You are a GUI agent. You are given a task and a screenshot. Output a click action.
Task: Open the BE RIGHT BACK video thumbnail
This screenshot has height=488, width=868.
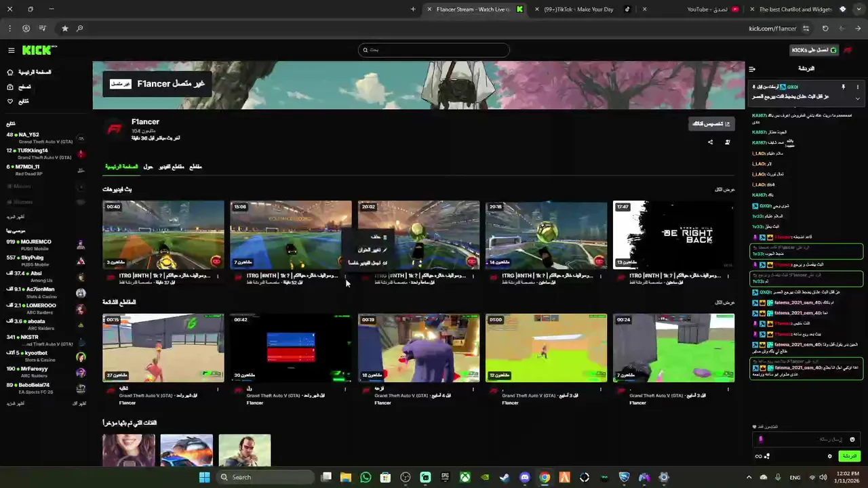[673, 235]
